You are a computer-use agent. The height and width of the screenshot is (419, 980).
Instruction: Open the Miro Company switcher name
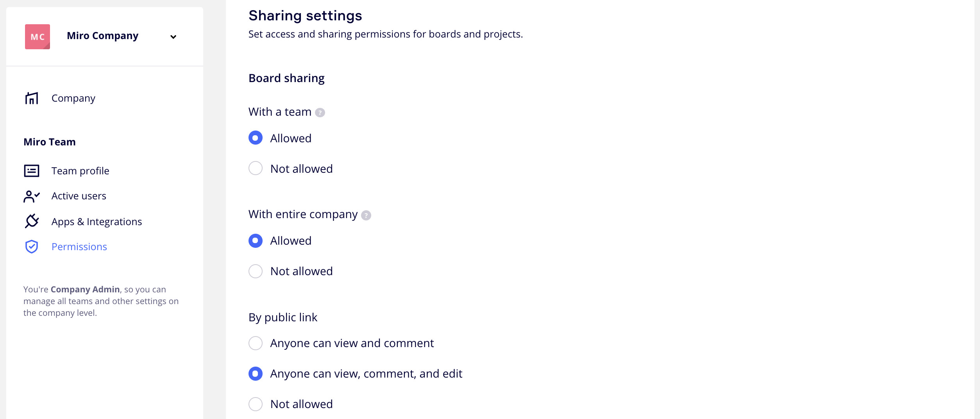coord(102,36)
